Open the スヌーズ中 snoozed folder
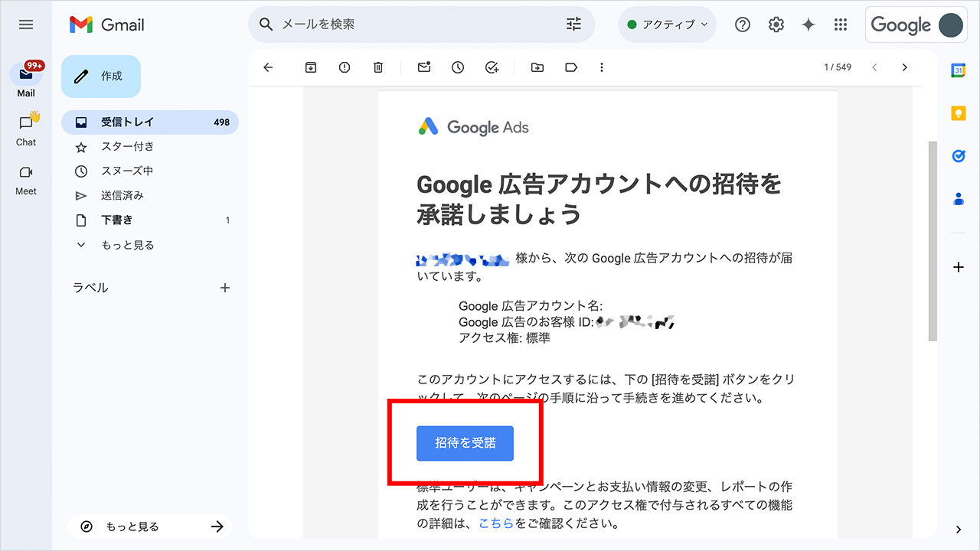Viewport: 980px width, 551px height. coord(150,171)
